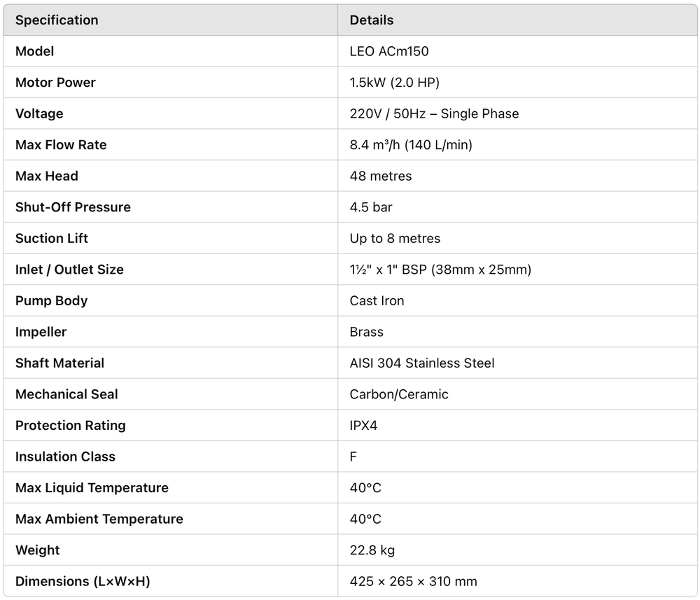Click the Specification column header
The height and width of the screenshot is (600, 700).
[57, 20]
